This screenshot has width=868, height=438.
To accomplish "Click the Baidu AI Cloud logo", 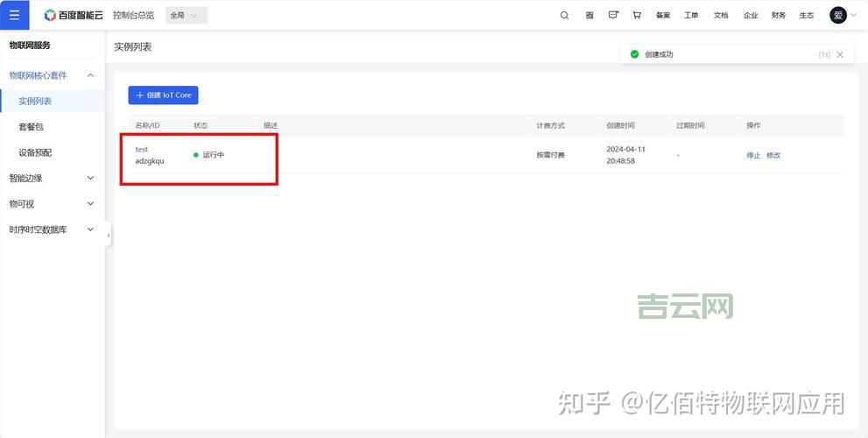I will point(73,15).
